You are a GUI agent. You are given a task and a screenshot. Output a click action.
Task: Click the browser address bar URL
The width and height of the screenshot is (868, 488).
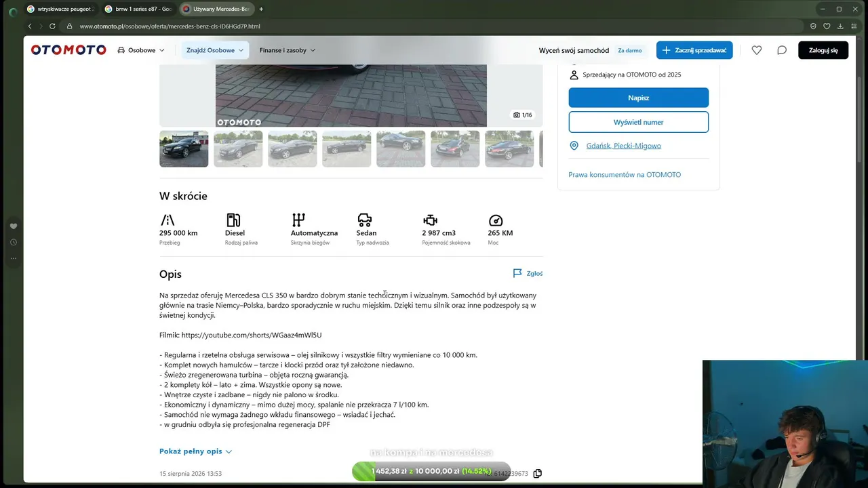click(170, 26)
